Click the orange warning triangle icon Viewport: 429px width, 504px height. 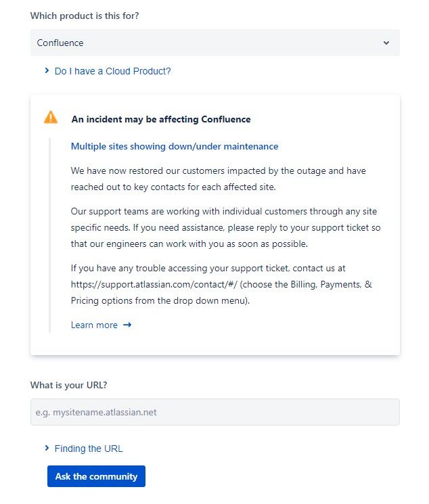pos(51,117)
